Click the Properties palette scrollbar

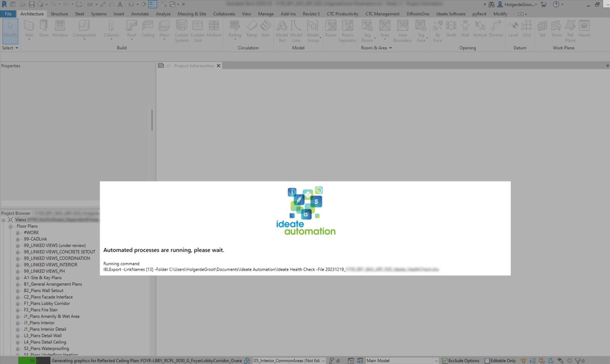click(152, 120)
